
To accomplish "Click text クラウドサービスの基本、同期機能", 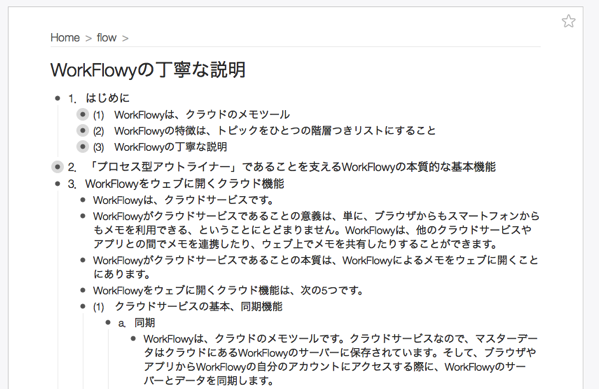I will [199, 306].
